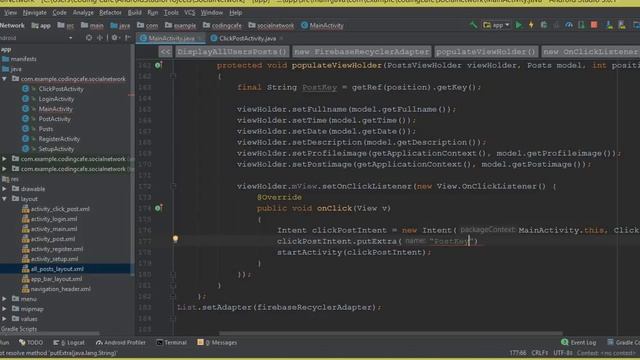Open the Build menu
Screen dimensions: 640x360
(x=135, y=13)
